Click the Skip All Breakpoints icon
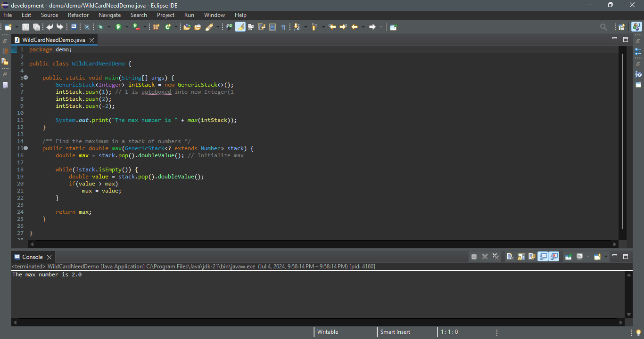The width and height of the screenshot is (644, 339). click(87, 27)
